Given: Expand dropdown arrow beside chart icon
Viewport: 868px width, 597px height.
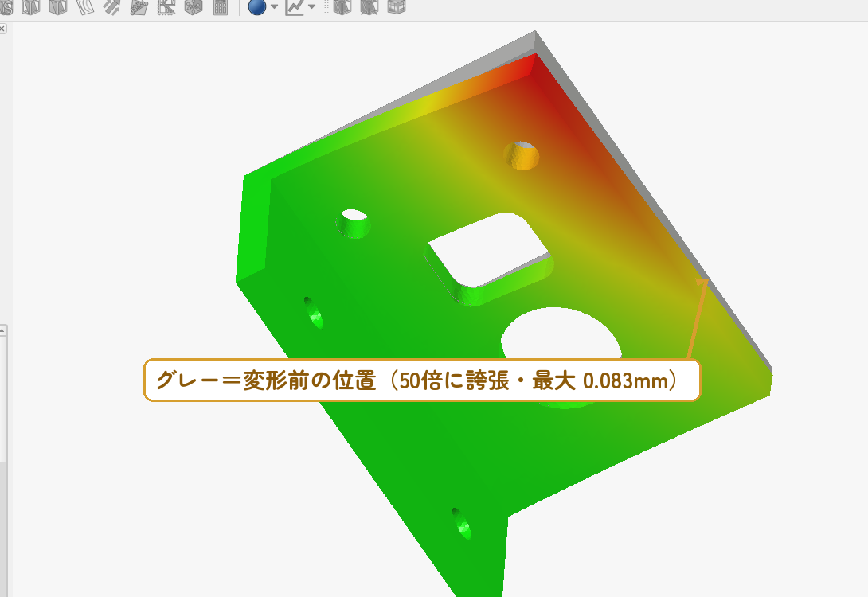Looking at the screenshot, I should click(311, 6).
